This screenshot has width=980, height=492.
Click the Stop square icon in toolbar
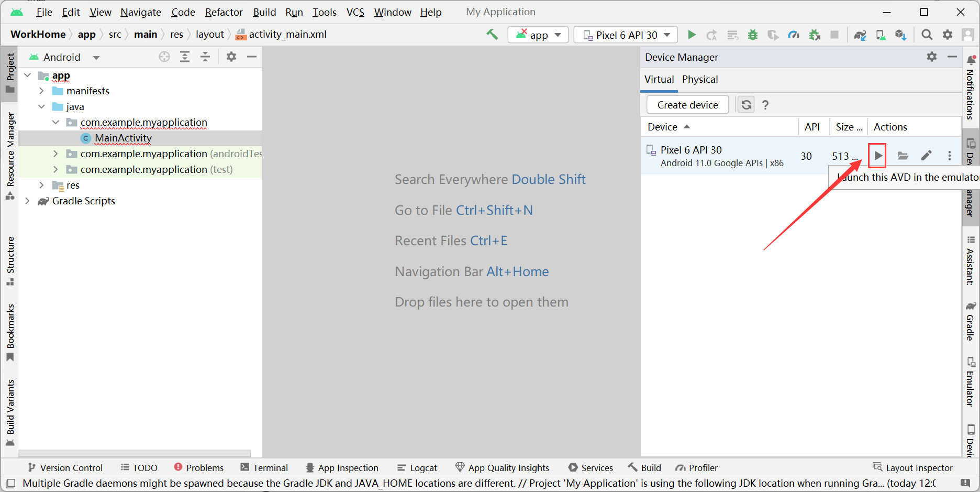click(x=834, y=35)
